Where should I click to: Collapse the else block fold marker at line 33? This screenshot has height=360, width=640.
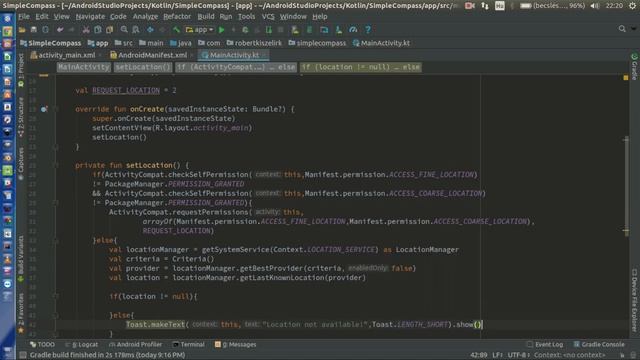pyautogui.click(x=56, y=240)
